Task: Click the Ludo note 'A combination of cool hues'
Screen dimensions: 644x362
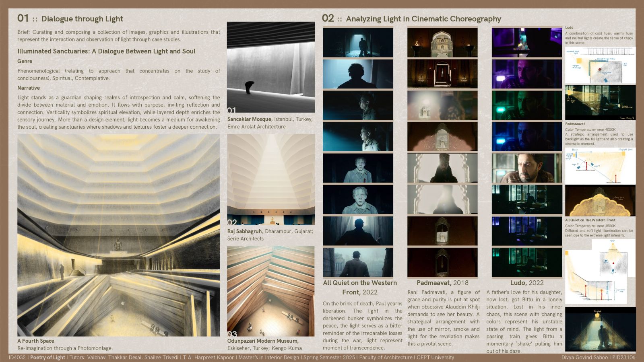Action: pyautogui.click(x=599, y=38)
